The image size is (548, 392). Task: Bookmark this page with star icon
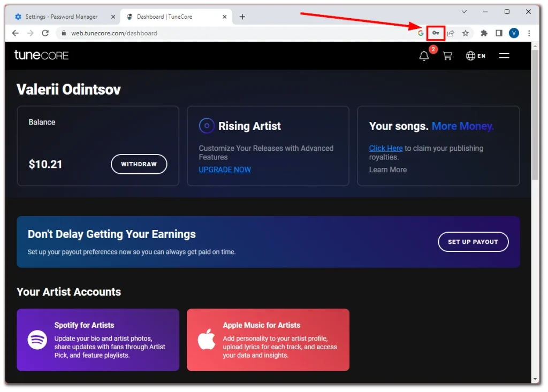point(465,33)
